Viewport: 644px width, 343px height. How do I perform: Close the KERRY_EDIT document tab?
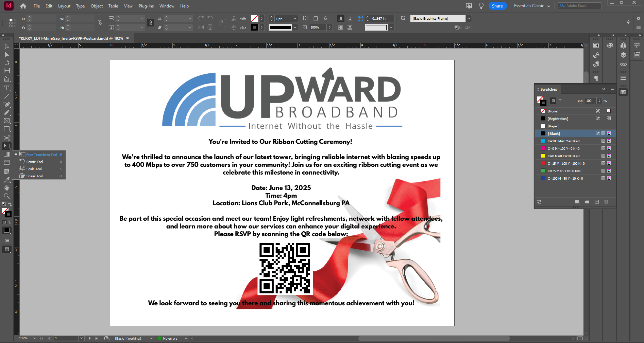[128, 38]
